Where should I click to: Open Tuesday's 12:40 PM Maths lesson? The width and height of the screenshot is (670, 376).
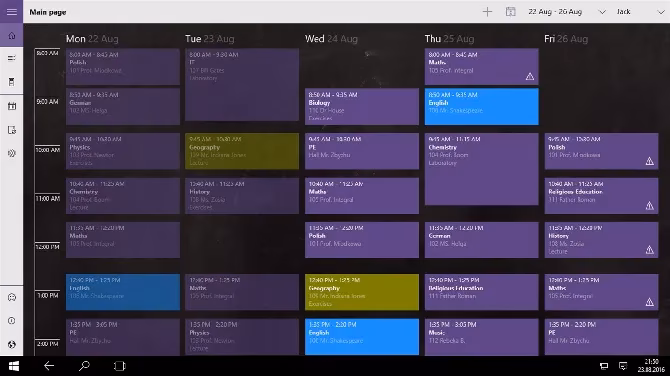[242, 292]
